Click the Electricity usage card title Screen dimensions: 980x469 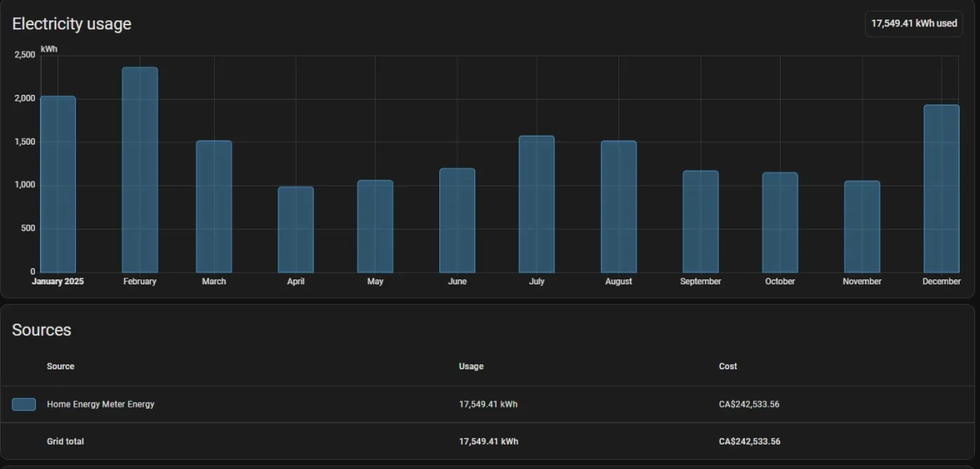(72, 25)
